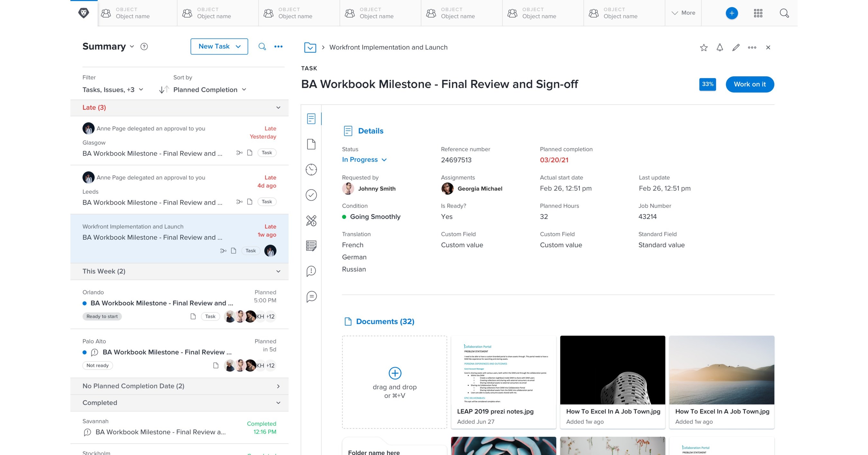The image size is (868, 455).
Task: Open Filter Tasks, Issues, +3 dropdown
Action: click(113, 90)
